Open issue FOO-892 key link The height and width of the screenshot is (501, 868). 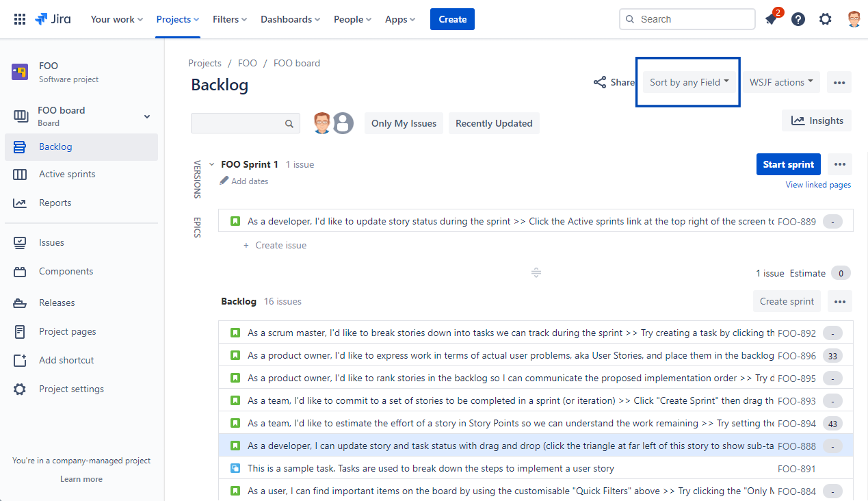[797, 333]
